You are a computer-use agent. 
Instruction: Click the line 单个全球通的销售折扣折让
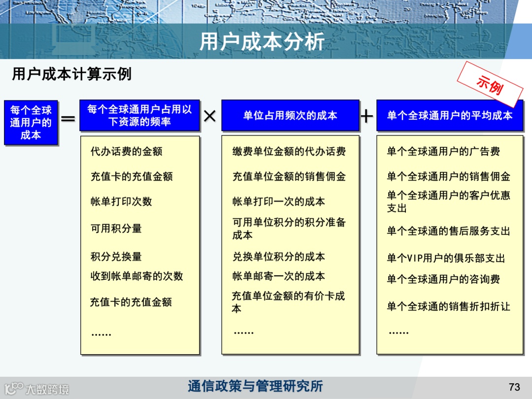pos(449,306)
